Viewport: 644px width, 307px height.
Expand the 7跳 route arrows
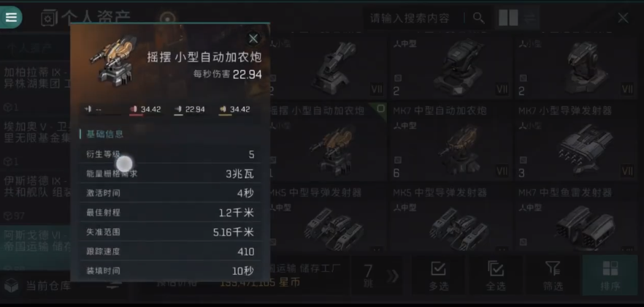tap(392, 276)
